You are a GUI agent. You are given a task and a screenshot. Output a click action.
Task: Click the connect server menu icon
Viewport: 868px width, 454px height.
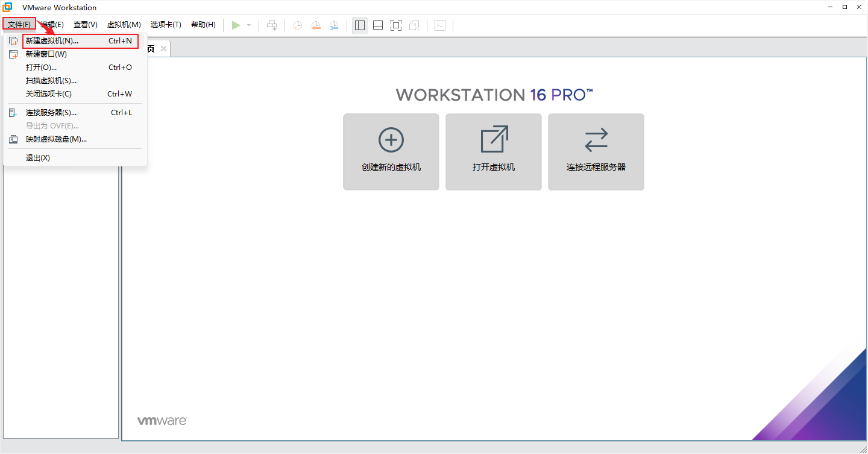13,113
